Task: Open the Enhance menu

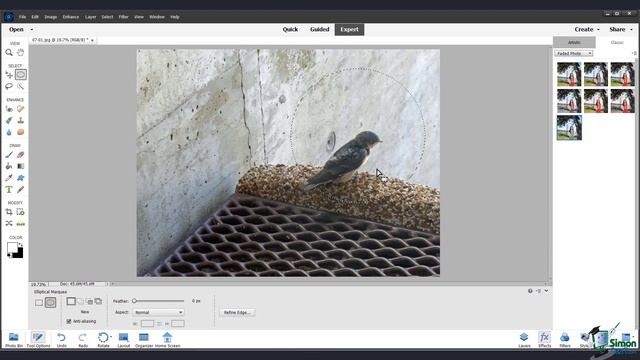Action: 71,17
